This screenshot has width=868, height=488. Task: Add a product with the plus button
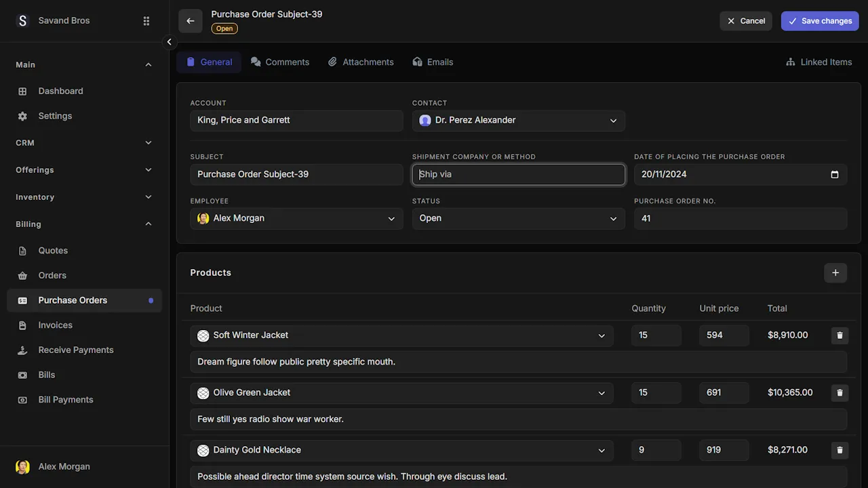pyautogui.click(x=835, y=272)
